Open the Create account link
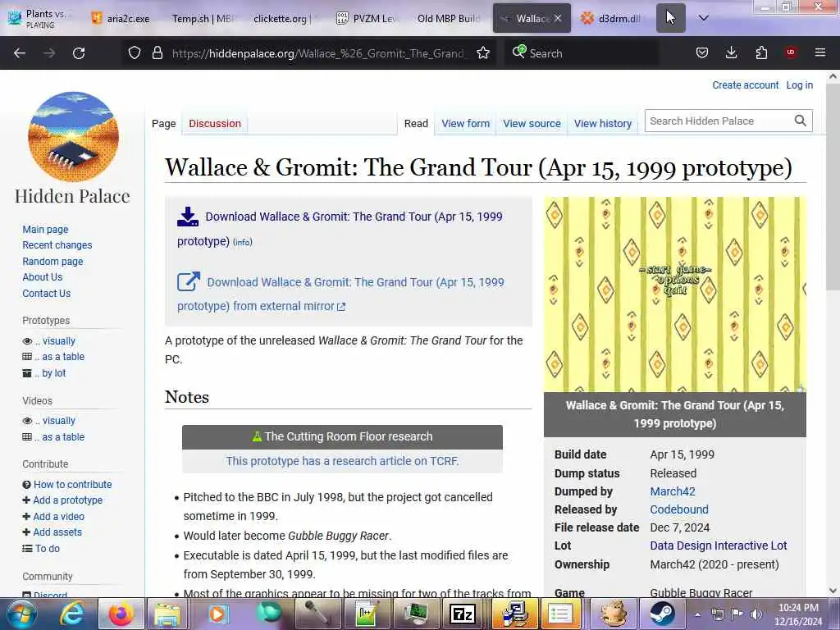 (745, 85)
